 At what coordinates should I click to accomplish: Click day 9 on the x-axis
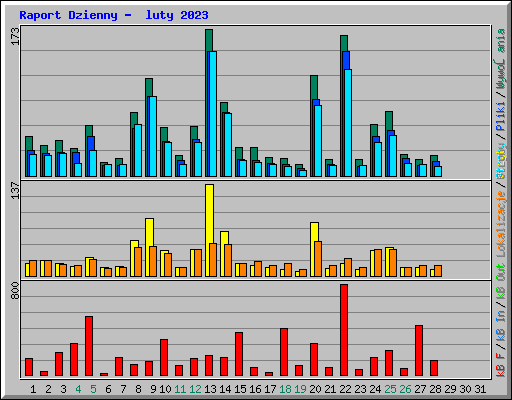pyautogui.click(x=153, y=389)
